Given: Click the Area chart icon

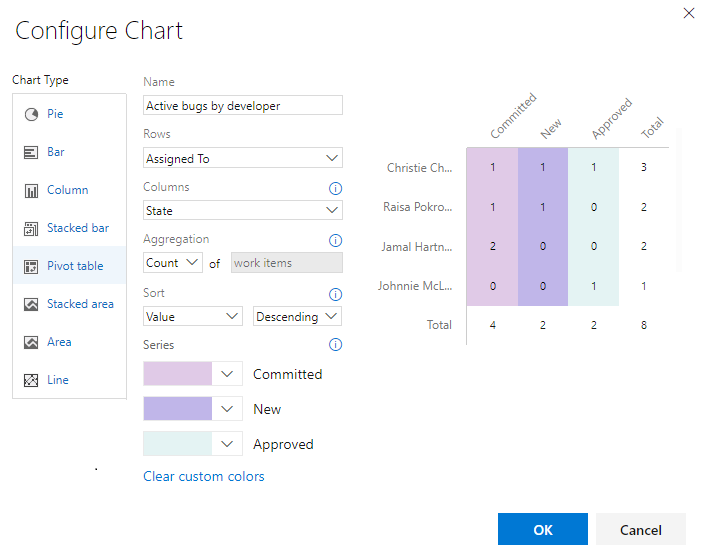Looking at the screenshot, I should point(31,343).
